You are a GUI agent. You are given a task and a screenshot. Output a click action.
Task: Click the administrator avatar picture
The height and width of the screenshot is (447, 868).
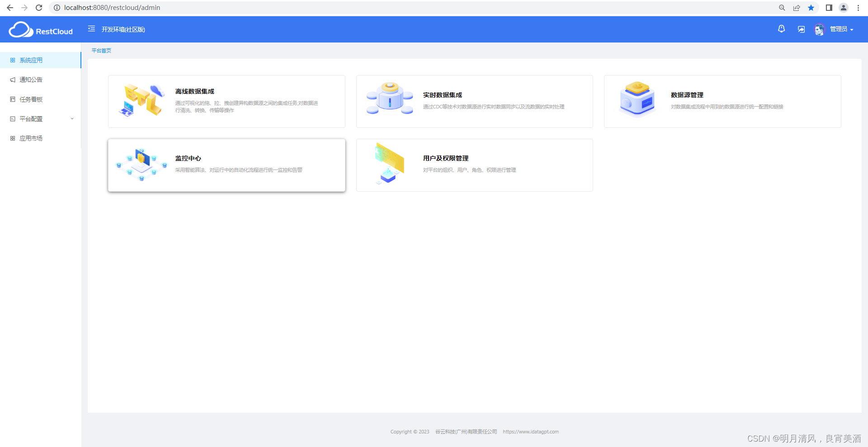point(820,29)
